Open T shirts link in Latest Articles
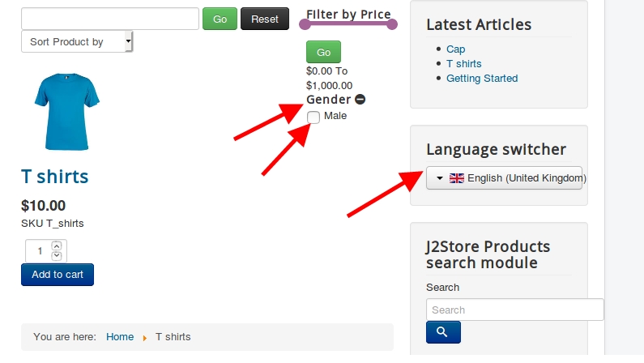The height and width of the screenshot is (363, 644). coord(463,64)
